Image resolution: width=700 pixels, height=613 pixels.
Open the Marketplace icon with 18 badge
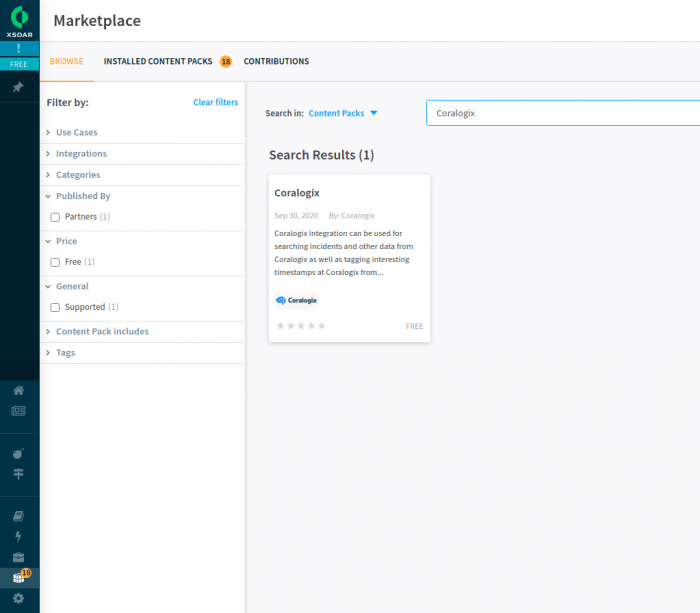pos(20,577)
